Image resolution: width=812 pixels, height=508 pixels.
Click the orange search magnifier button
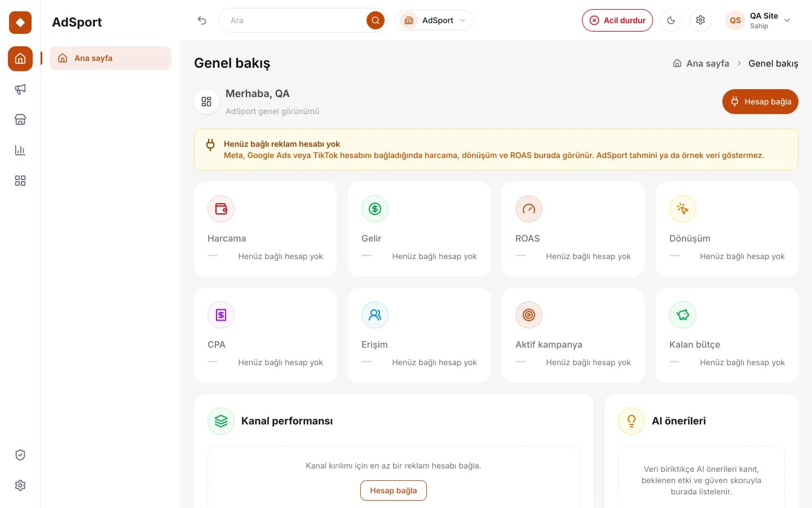click(x=376, y=20)
